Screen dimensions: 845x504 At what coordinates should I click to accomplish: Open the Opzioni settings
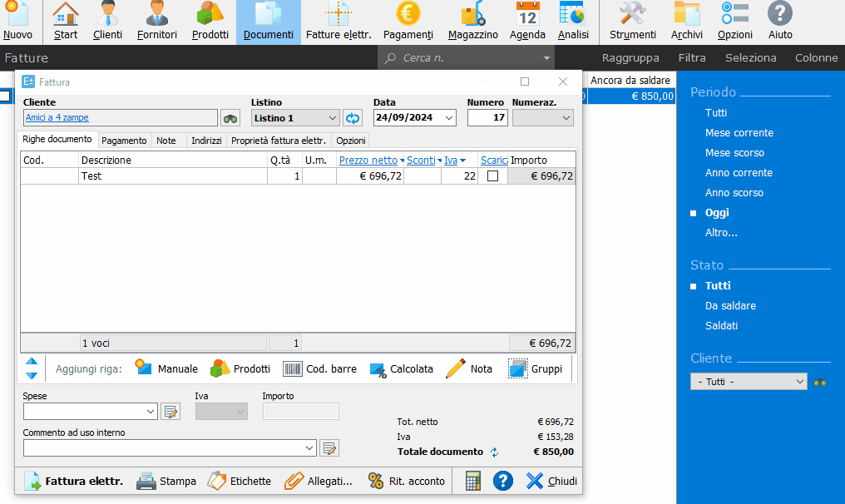[x=734, y=22]
